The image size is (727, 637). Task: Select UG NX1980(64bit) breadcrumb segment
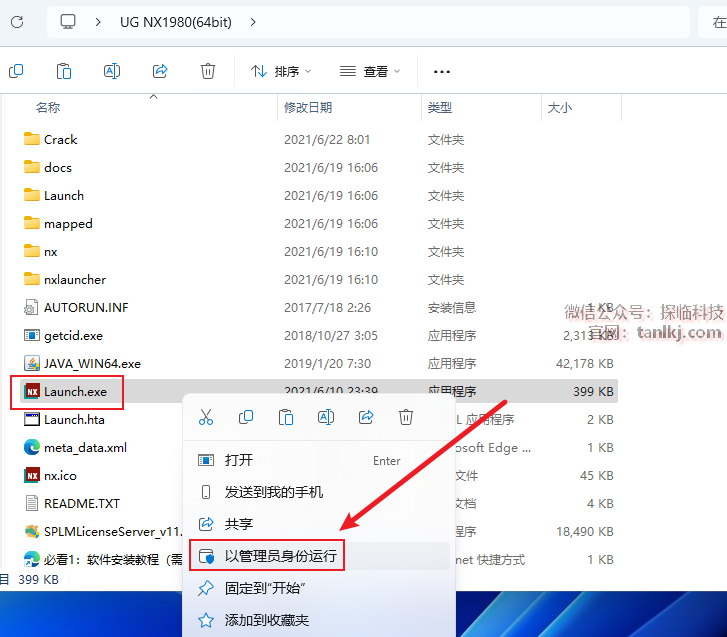(176, 22)
